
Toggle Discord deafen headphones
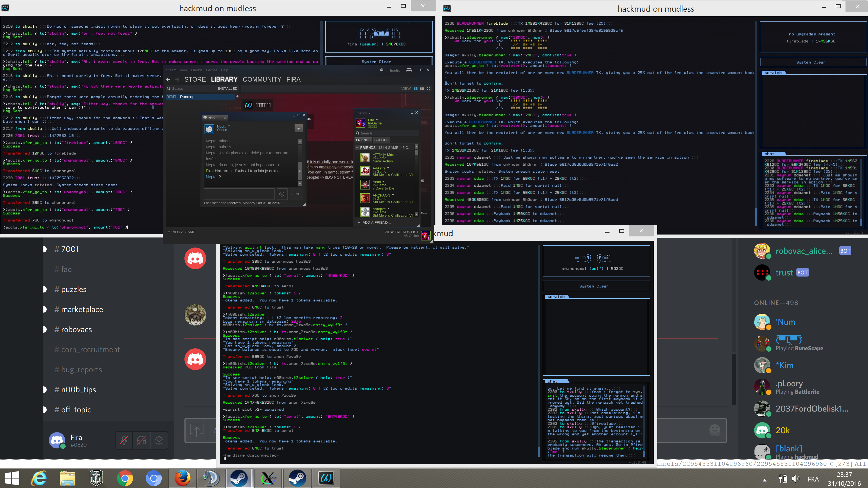click(141, 440)
